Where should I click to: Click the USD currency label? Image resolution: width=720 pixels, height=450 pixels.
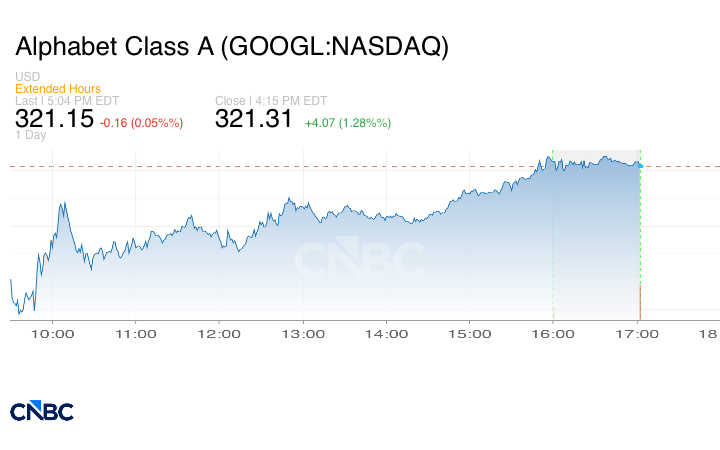pos(27,77)
